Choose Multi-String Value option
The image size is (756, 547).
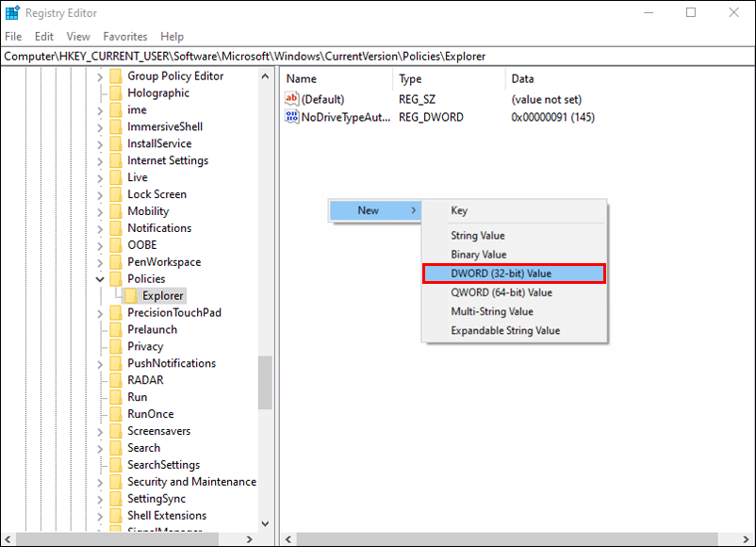(x=514, y=311)
